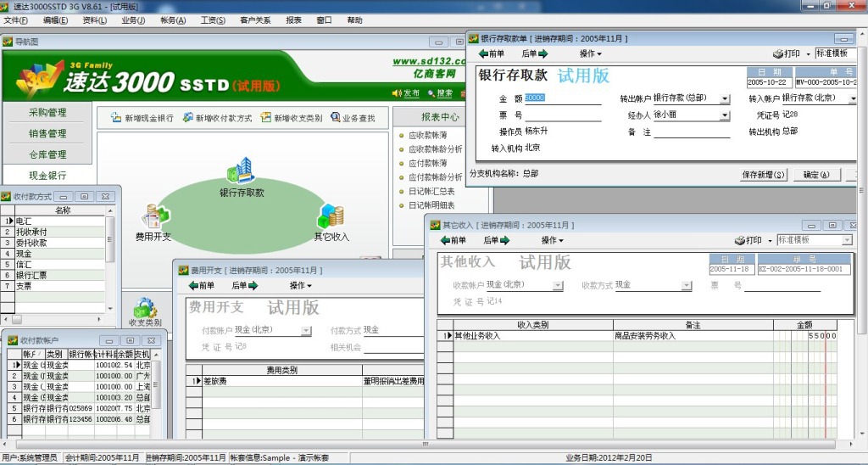868x465 pixels.
Task: Open 日记帐汇总表 report link
Action: pos(431,191)
